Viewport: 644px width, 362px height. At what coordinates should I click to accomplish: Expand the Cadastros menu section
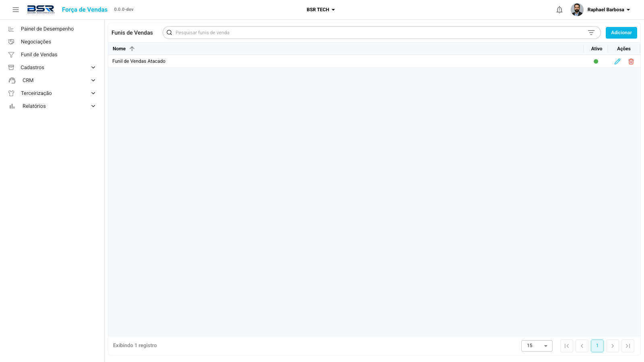tap(52, 68)
